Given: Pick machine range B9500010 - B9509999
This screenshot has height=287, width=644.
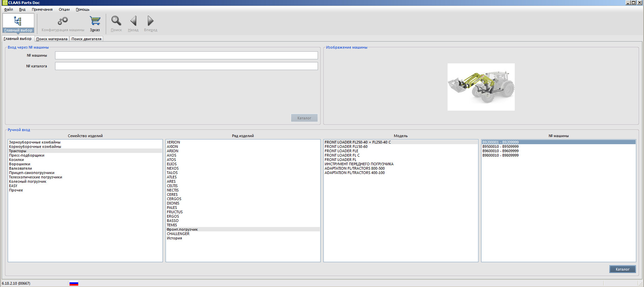Looking at the screenshot, I should (500, 147).
